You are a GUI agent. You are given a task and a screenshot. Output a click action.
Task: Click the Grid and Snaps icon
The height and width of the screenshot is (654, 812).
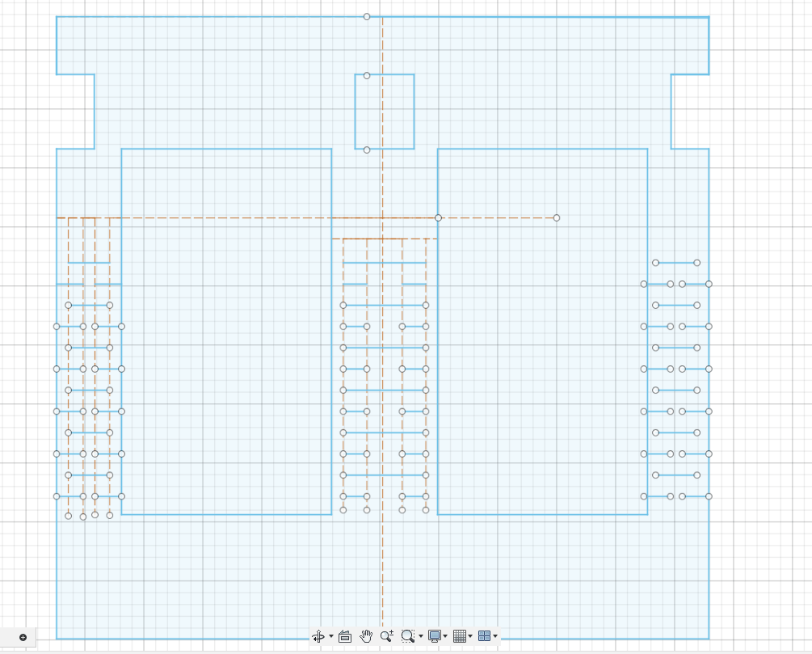coord(459,636)
